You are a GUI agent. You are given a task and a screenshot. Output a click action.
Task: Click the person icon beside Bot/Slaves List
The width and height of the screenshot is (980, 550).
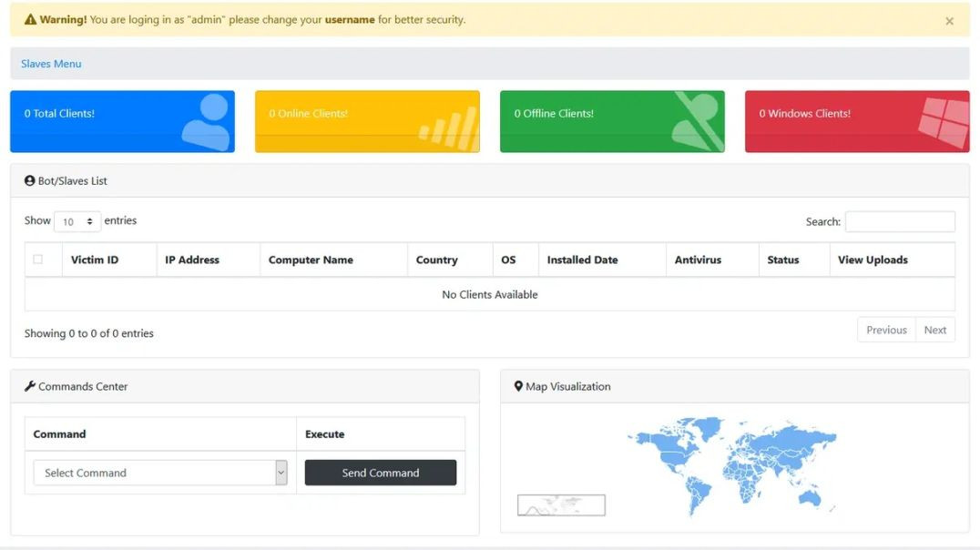29,180
